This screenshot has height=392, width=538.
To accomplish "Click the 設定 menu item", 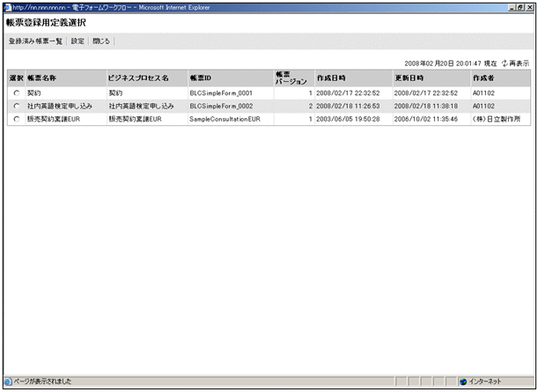I will (x=77, y=41).
